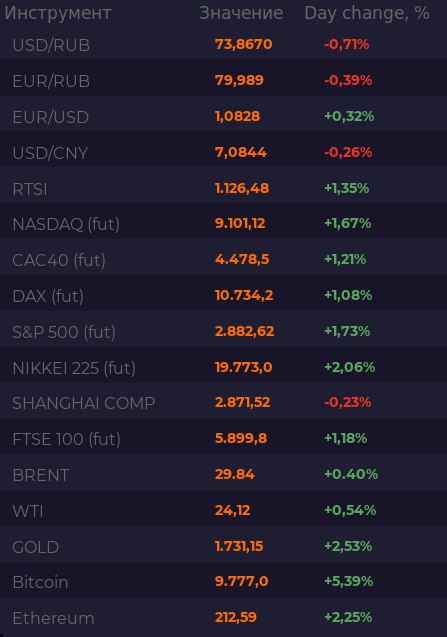Select the WTI oil row
The image size is (447, 637).
click(224, 511)
